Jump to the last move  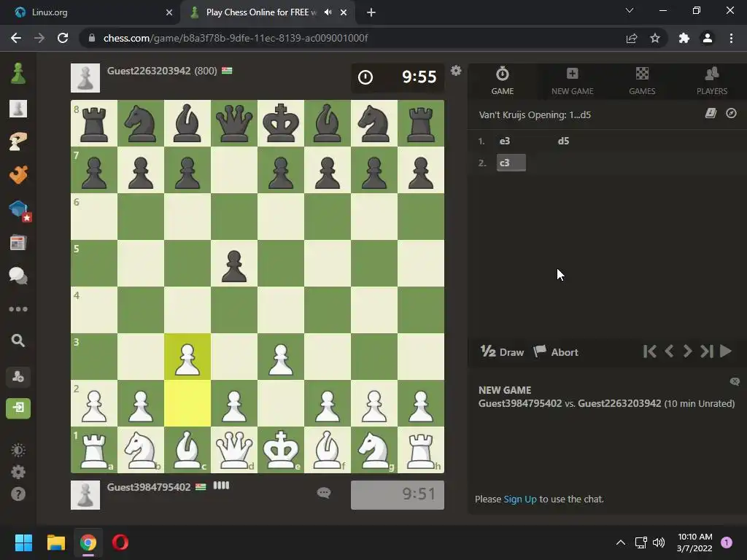pos(707,351)
